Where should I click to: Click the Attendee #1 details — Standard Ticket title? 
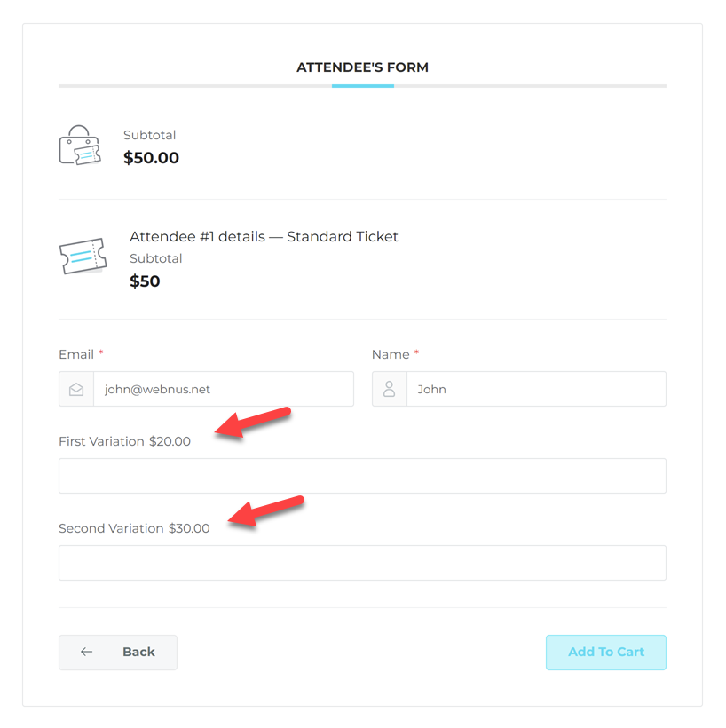click(264, 237)
